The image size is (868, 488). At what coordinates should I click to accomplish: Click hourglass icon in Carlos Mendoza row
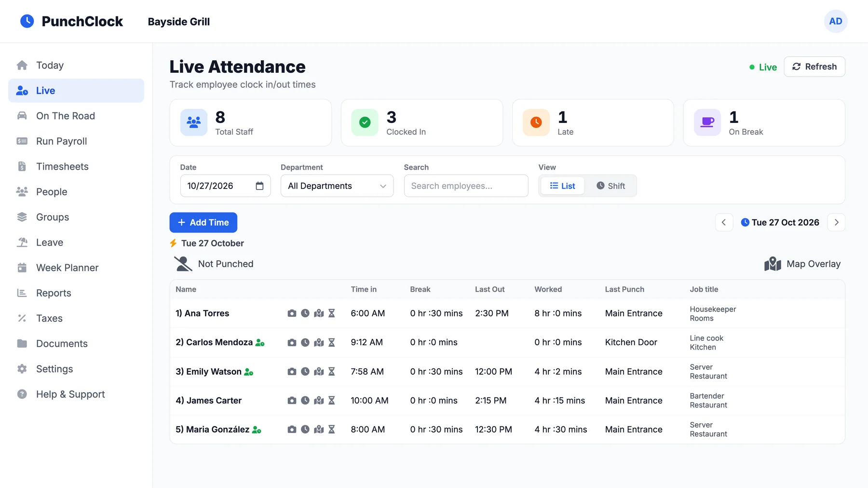[x=332, y=342]
